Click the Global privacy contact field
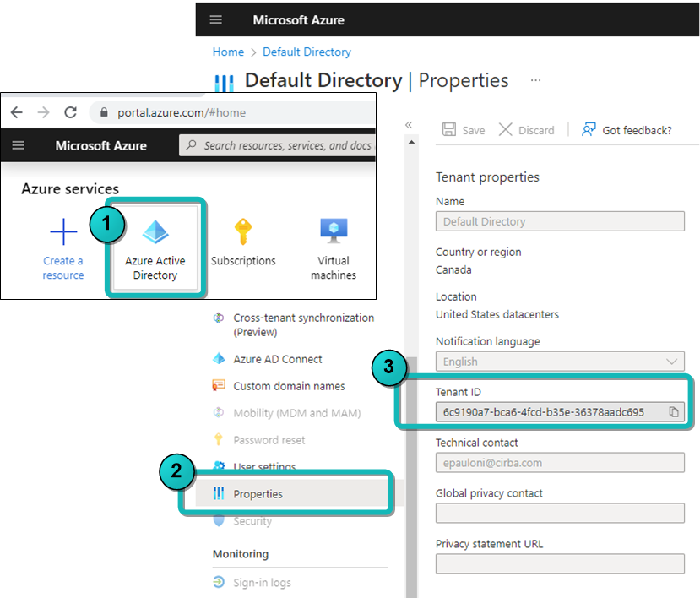Image resolution: width=700 pixels, height=598 pixels. [560, 513]
